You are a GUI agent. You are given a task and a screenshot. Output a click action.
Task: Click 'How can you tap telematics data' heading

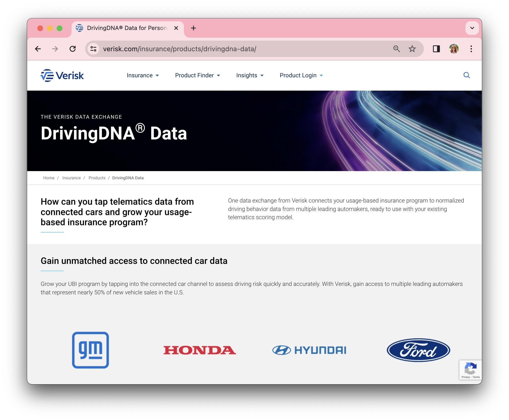(x=117, y=212)
